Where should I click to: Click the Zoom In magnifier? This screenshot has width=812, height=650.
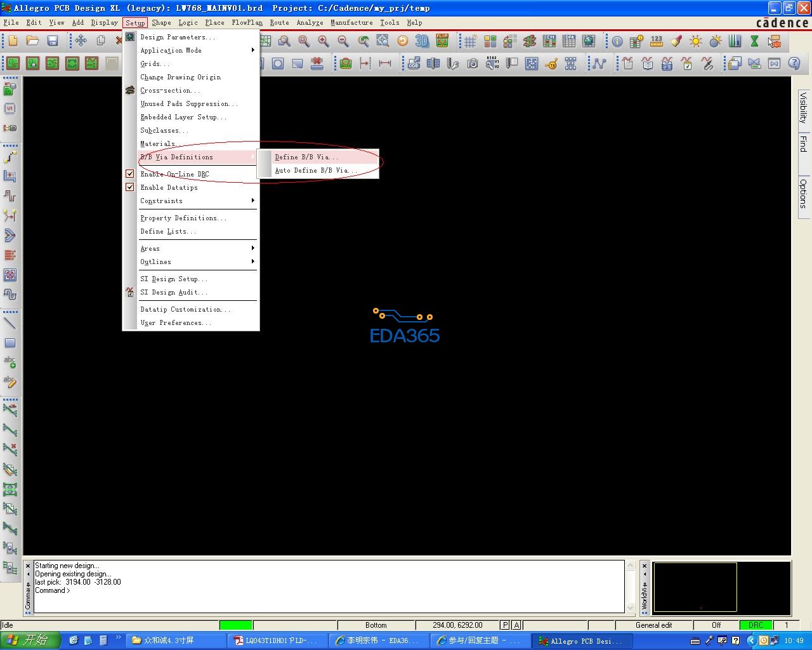click(324, 41)
